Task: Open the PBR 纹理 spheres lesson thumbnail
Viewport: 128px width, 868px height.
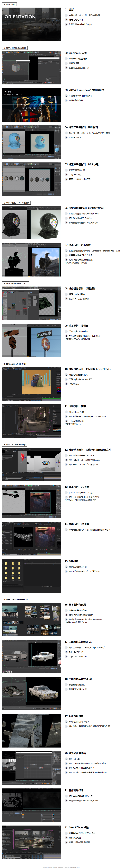Action: point(31,179)
